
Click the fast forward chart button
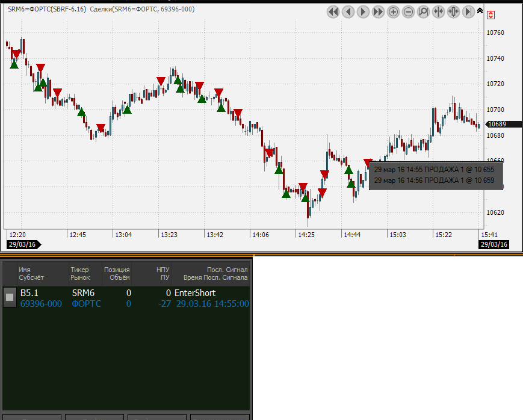pyautogui.click(x=379, y=11)
